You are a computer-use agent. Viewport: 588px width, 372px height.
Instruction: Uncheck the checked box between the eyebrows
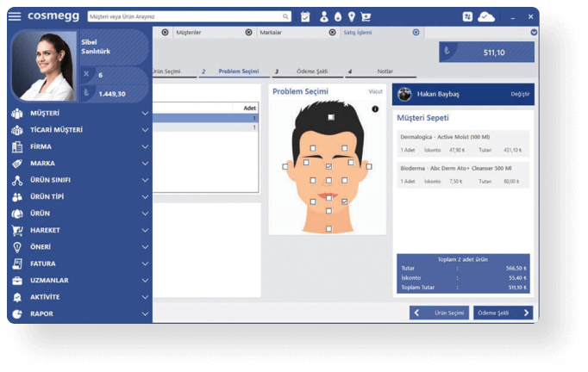coord(328,166)
